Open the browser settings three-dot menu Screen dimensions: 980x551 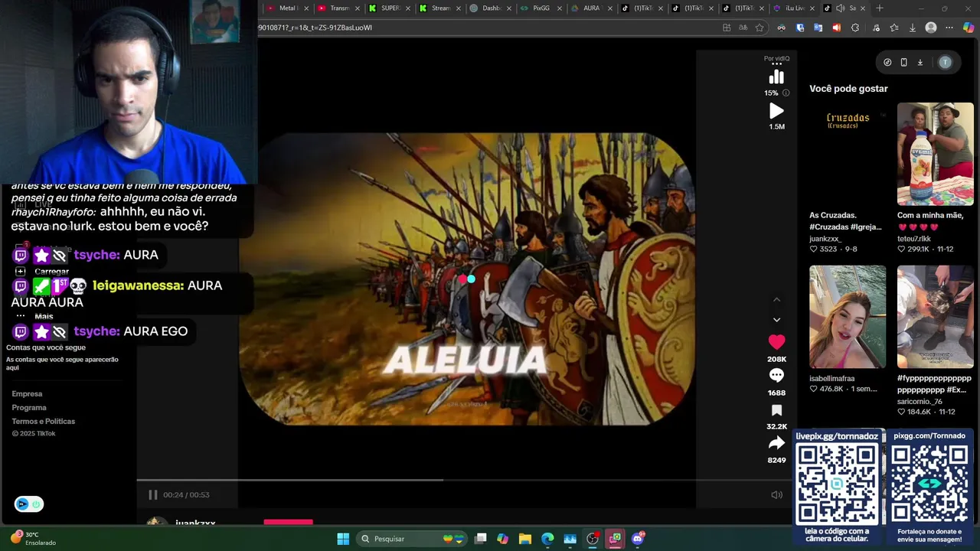[949, 28]
